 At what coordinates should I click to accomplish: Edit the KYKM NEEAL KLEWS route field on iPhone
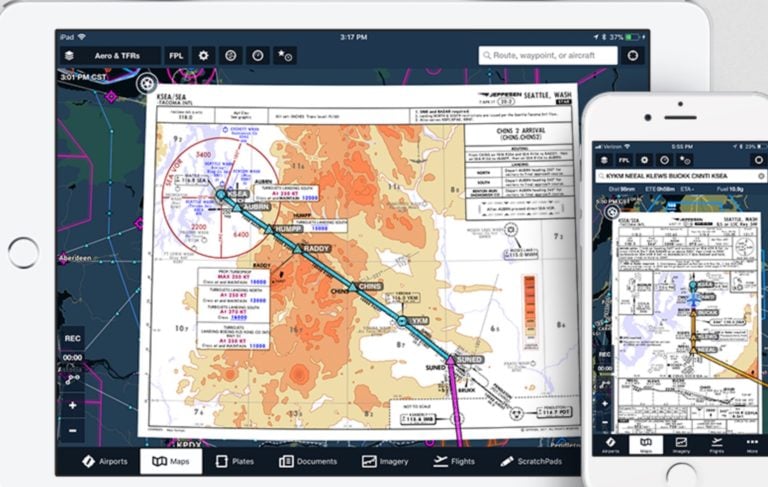[680, 176]
